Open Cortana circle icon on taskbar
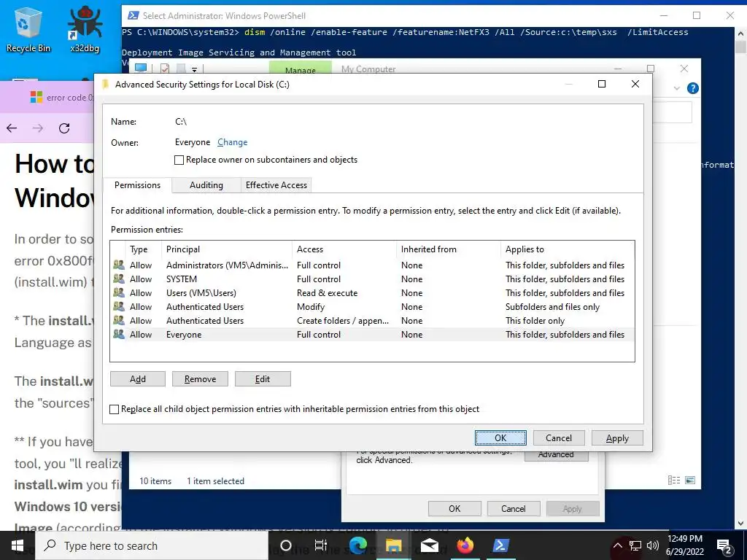The width and height of the screenshot is (747, 560). [285, 545]
